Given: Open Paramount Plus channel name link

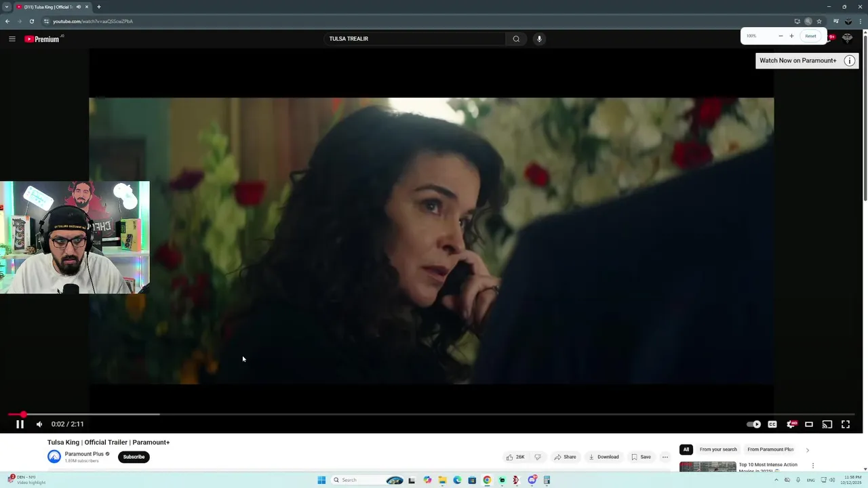Looking at the screenshot, I should (x=84, y=454).
